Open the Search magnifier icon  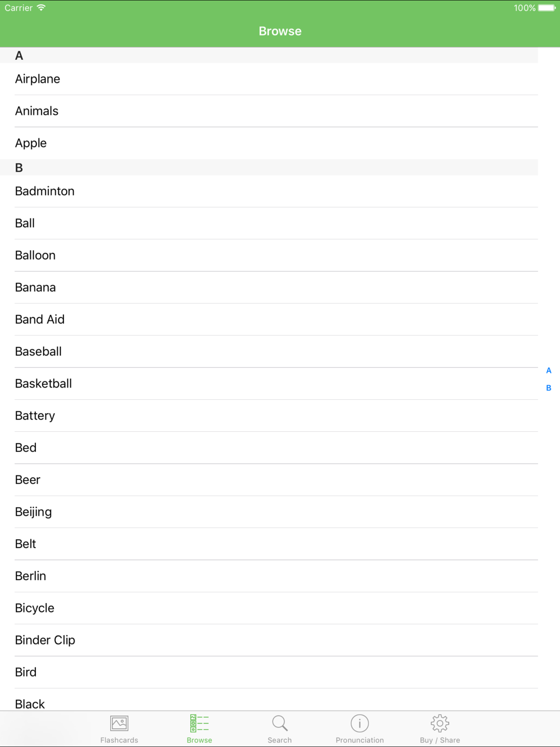tap(279, 723)
